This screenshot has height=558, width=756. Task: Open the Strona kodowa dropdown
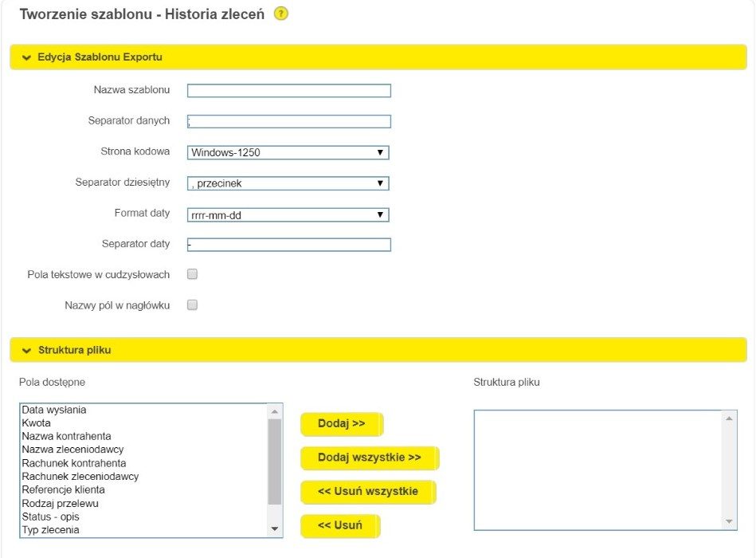[x=288, y=152]
